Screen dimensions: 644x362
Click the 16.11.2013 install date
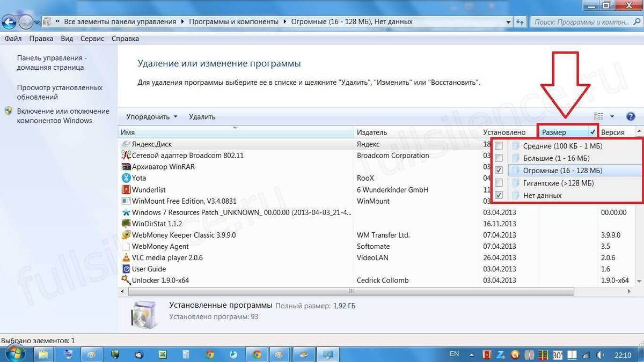pos(500,224)
